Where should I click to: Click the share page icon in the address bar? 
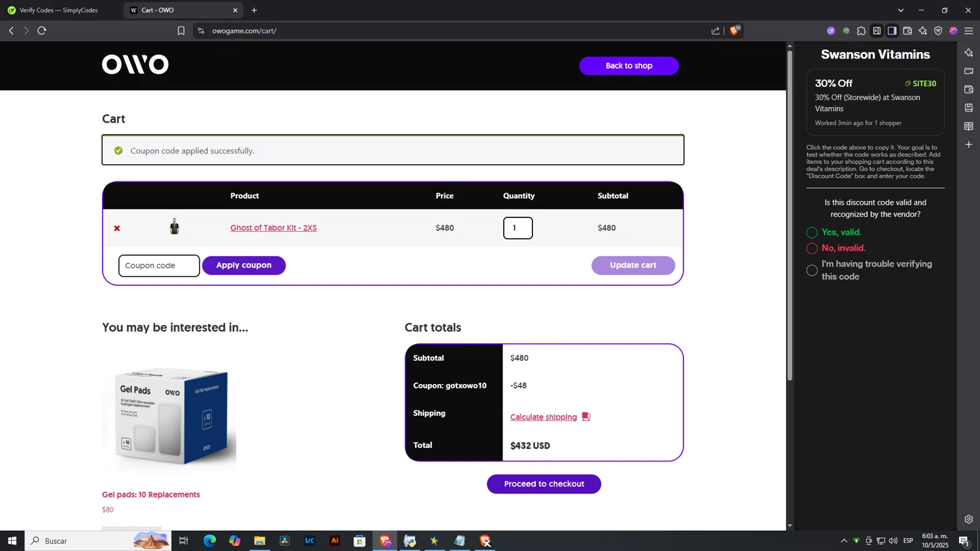click(715, 31)
